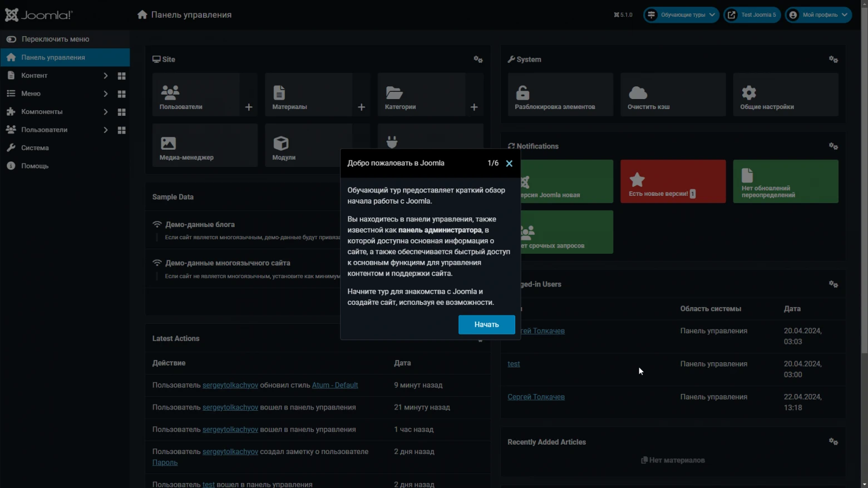
Task: Click the Нет материалов message
Action: (673, 460)
